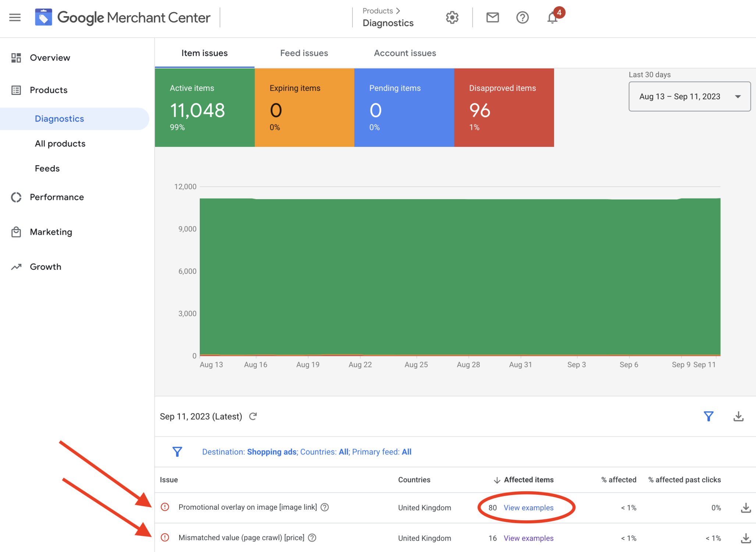Download the full issues report
756x552 pixels.
[738, 416]
